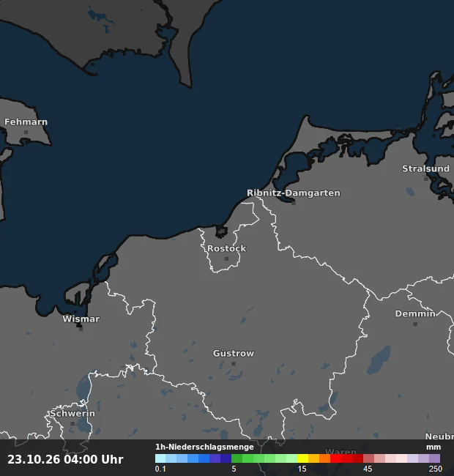Viewport: 454px width, 476px height.
Task: Pick the dusty rose legend swatch above 45
Action: [368, 458]
